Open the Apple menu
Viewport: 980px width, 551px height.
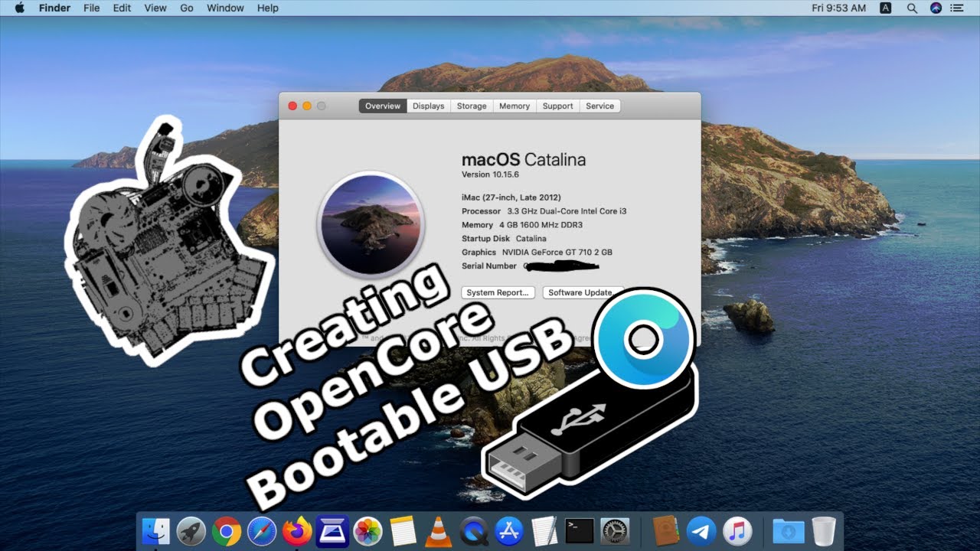click(19, 8)
